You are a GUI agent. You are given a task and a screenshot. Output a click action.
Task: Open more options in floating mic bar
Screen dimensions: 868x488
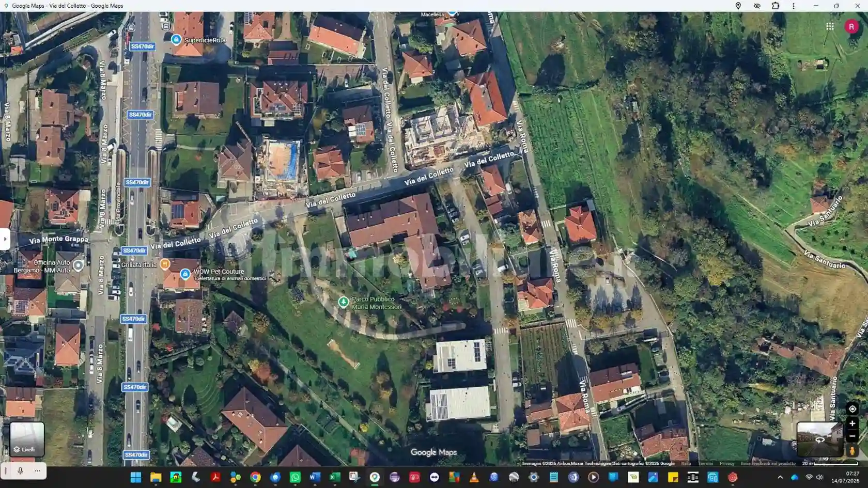(x=37, y=470)
